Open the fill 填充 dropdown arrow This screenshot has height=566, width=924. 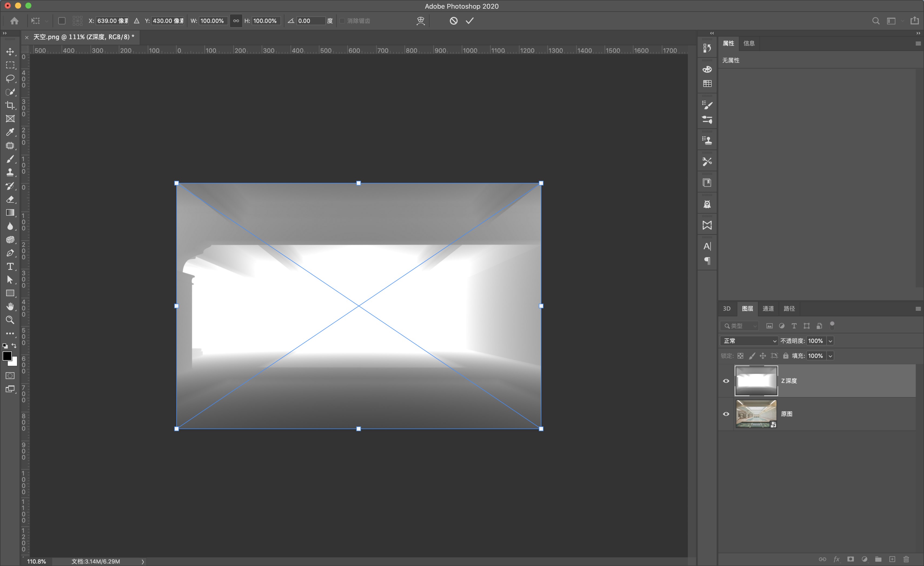coord(830,356)
